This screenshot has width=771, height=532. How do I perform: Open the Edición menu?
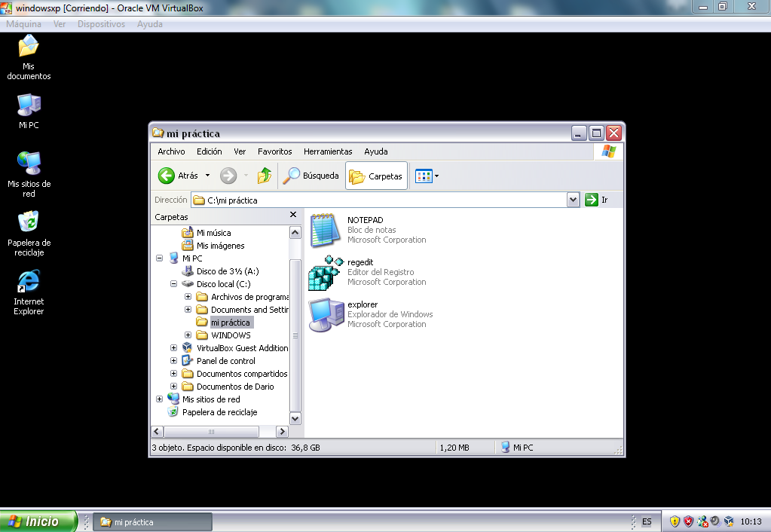tap(209, 151)
